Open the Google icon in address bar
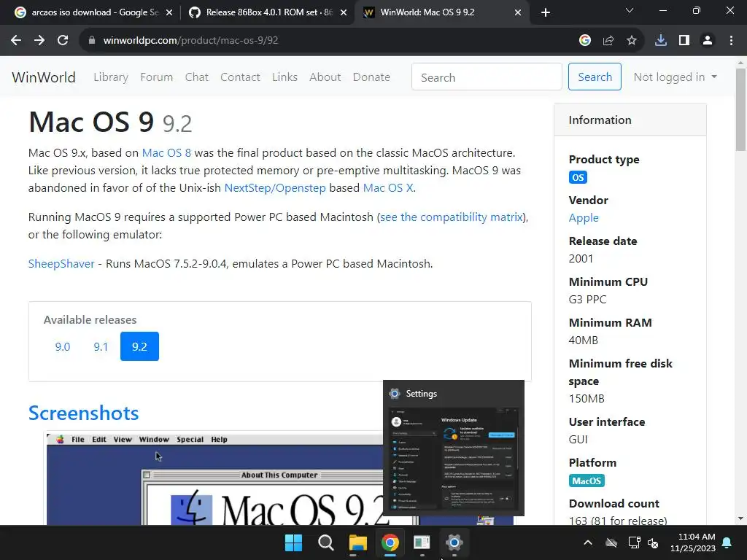 584,41
